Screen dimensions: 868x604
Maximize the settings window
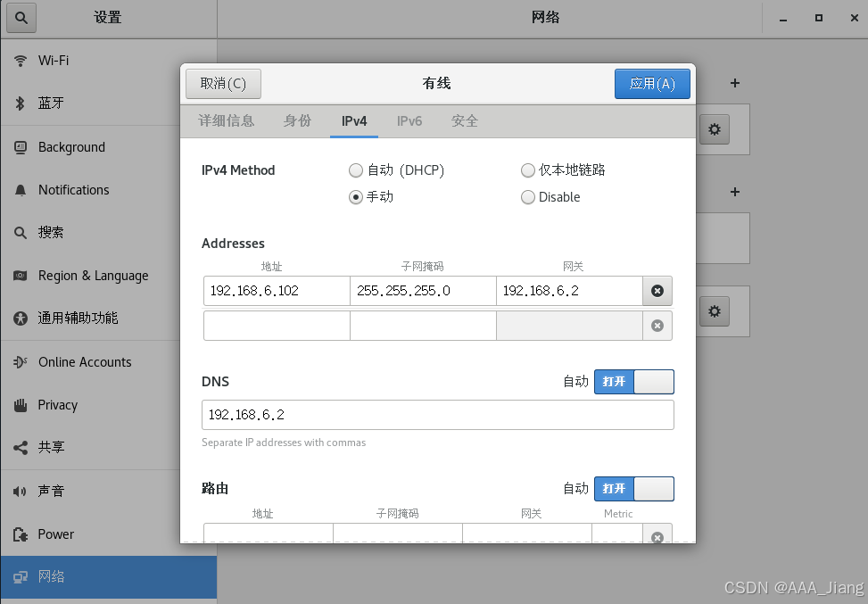click(819, 18)
